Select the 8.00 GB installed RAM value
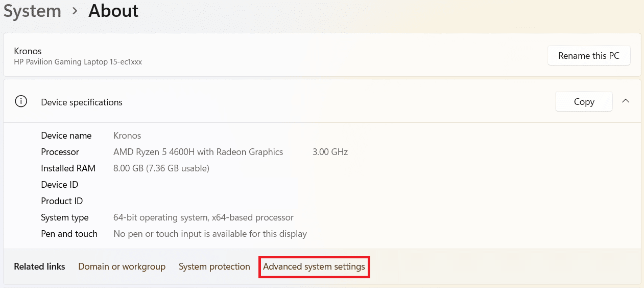 (x=161, y=168)
